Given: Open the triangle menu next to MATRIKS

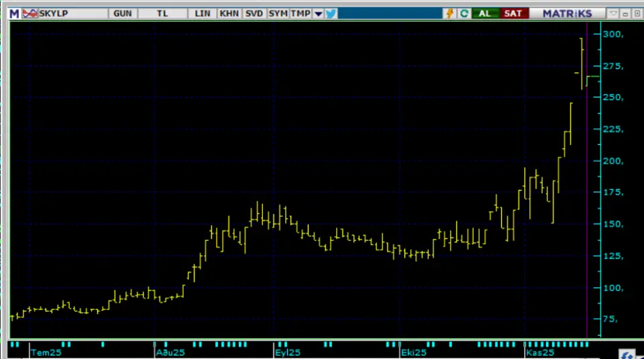Looking at the screenshot, I should pos(613,13).
